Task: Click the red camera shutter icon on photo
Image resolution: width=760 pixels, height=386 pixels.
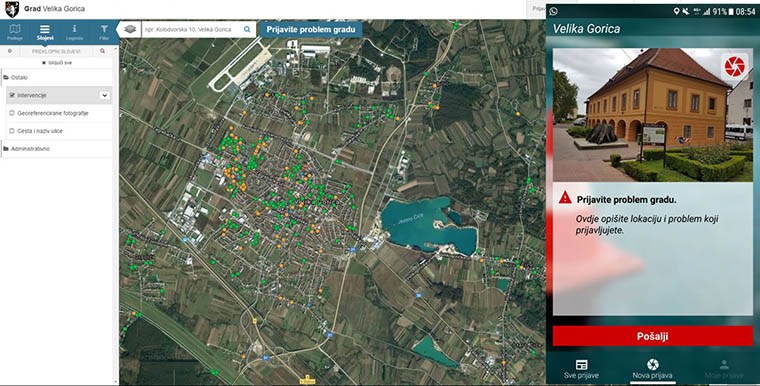Action: 735,67
